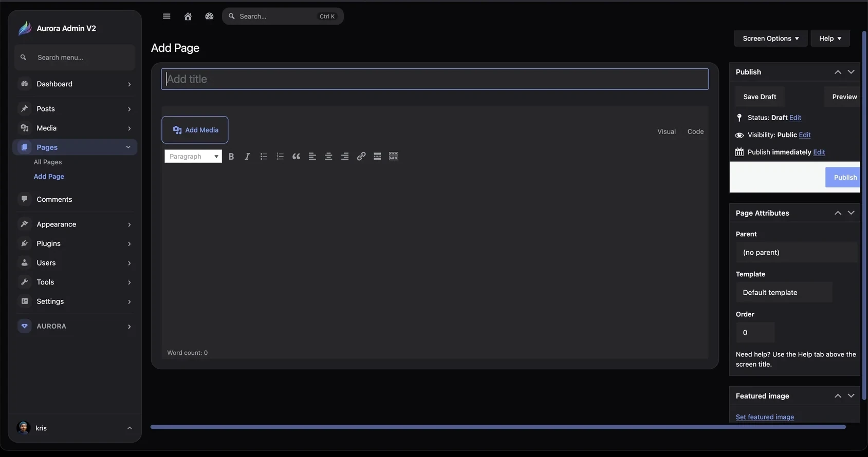Open the Help dropdown
Image resolution: width=868 pixels, height=457 pixels.
pos(830,39)
